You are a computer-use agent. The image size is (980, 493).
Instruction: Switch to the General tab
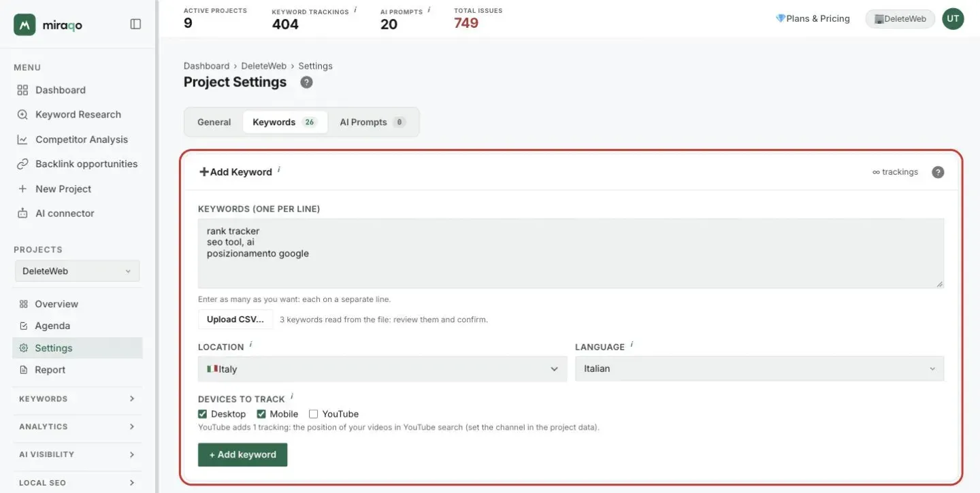(x=214, y=122)
